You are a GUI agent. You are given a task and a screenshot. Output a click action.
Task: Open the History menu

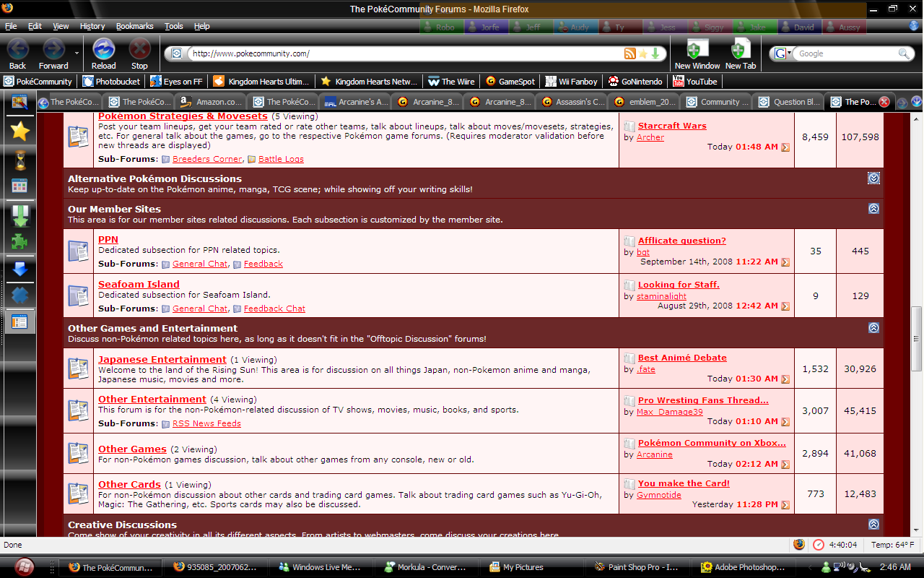pos(92,26)
